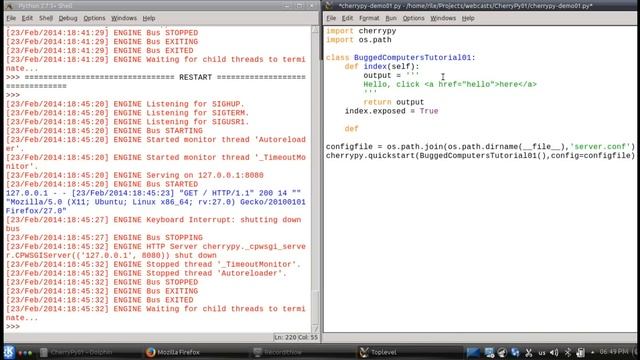Click the monitor display tray icon
The width and height of the screenshot is (640, 360).
tap(489, 352)
